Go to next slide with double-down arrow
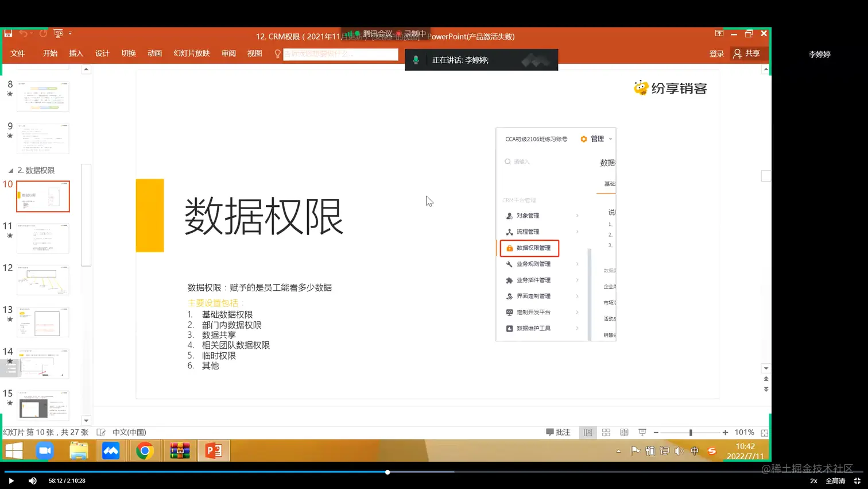 (x=766, y=390)
